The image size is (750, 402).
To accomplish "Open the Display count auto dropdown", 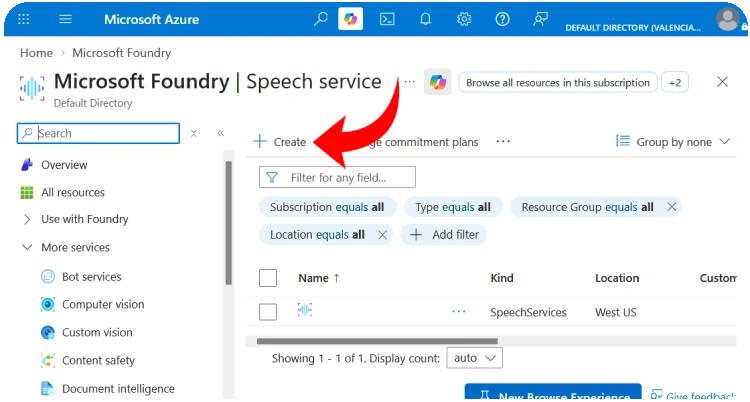I will coord(474,358).
